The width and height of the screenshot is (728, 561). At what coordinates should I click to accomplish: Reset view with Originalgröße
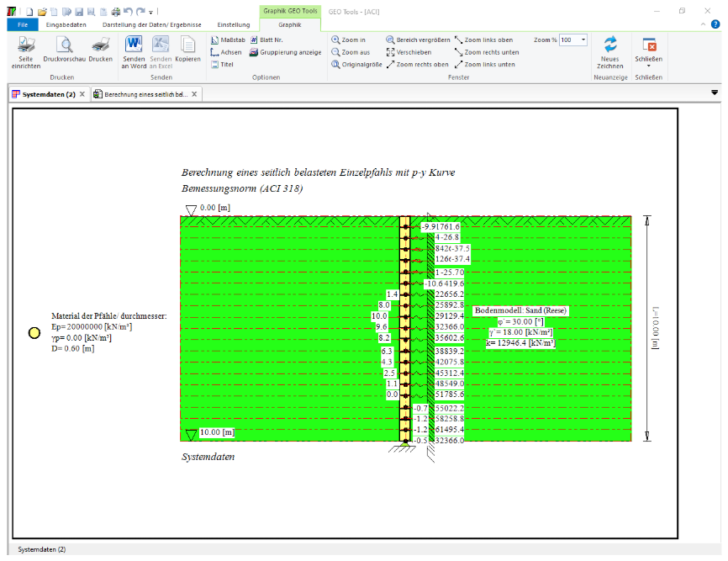click(x=356, y=65)
